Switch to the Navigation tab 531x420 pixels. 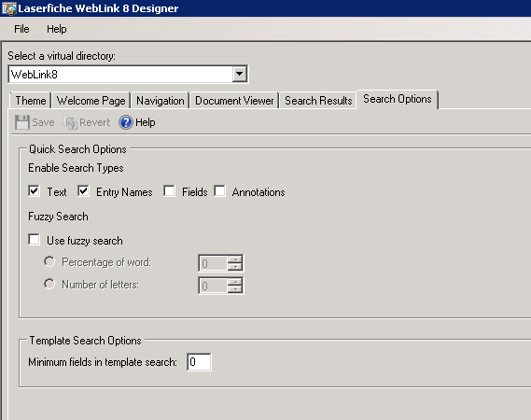(161, 101)
